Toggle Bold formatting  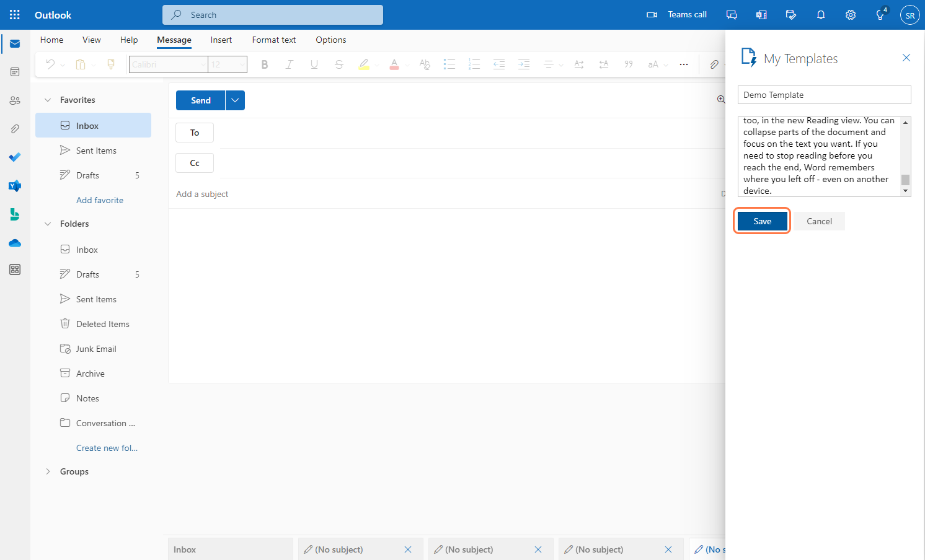[x=265, y=64]
